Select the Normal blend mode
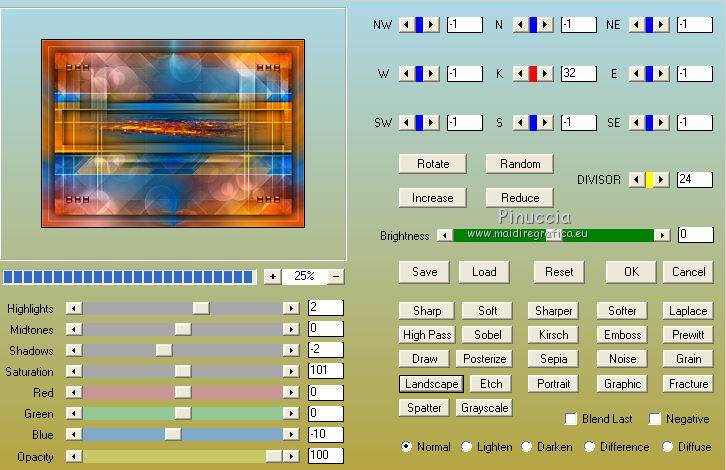This screenshot has width=726, height=470. tap(406, 447)
